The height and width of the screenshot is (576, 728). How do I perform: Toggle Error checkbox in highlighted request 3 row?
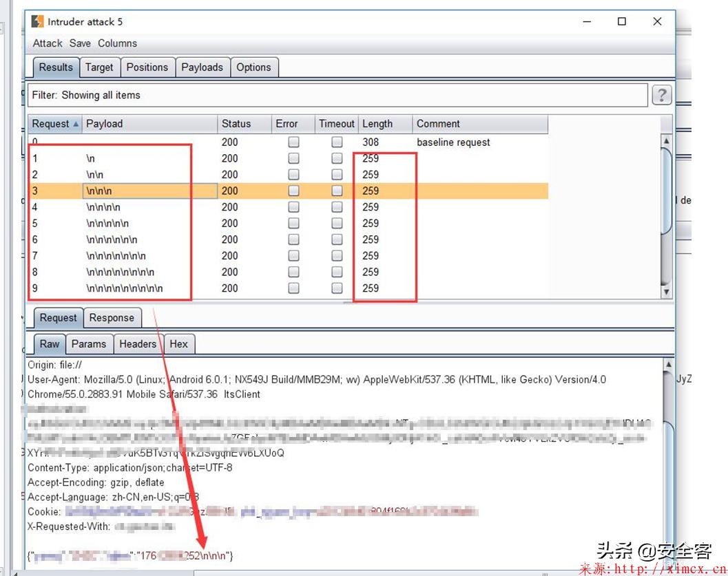pos(293,191)
